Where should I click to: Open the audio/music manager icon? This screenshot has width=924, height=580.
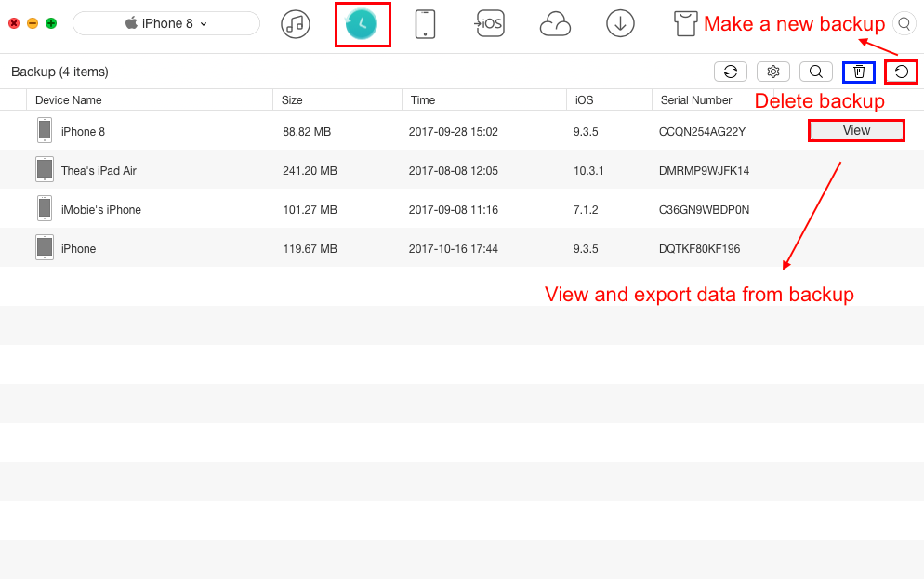296,24
